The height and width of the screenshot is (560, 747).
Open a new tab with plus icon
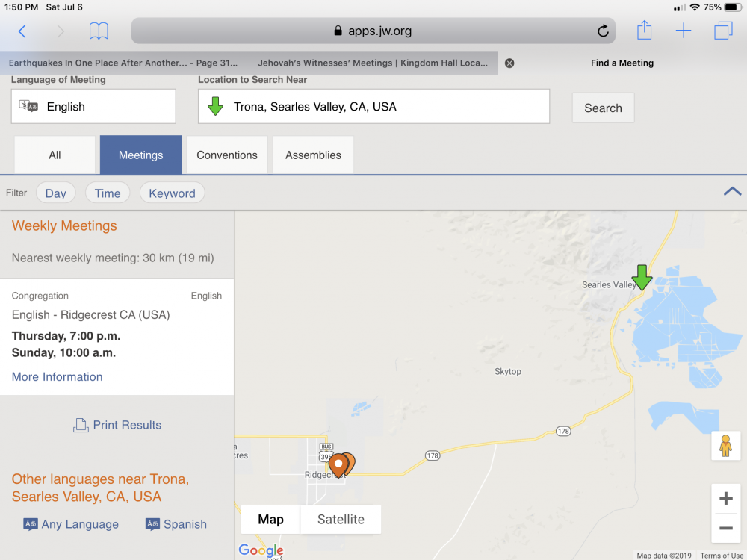pos(684,31)
